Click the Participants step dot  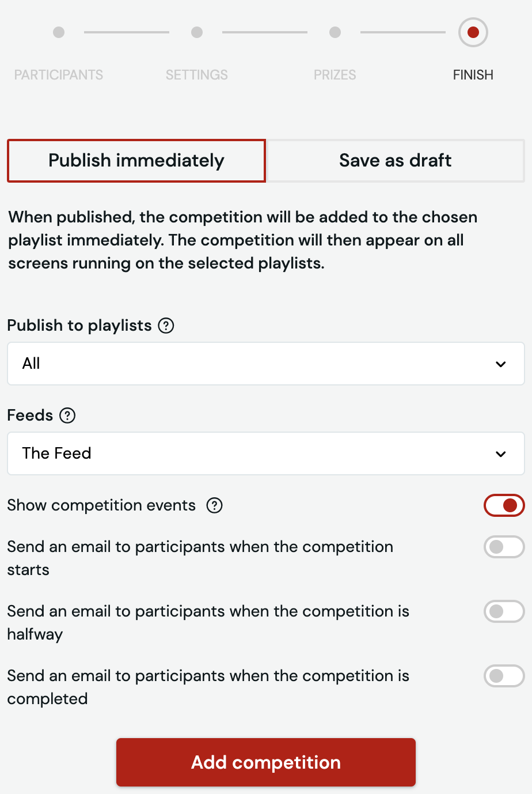point(59,32)
